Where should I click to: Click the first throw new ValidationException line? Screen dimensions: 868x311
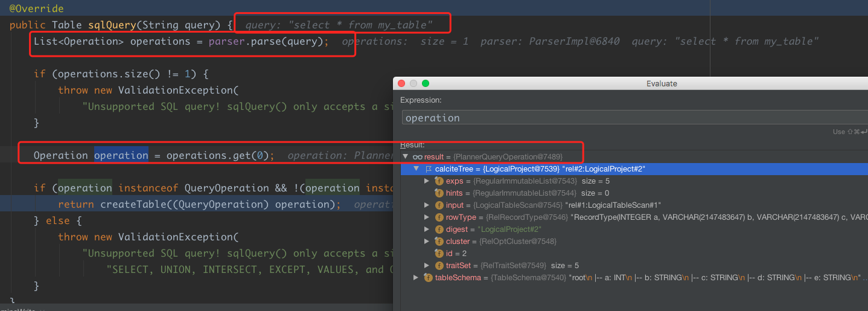point(148,91)
